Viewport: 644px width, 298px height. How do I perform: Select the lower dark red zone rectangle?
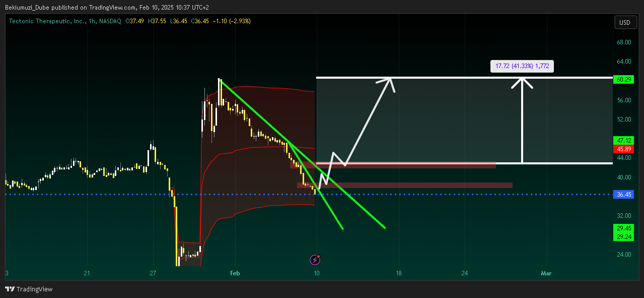pos(404,185)
